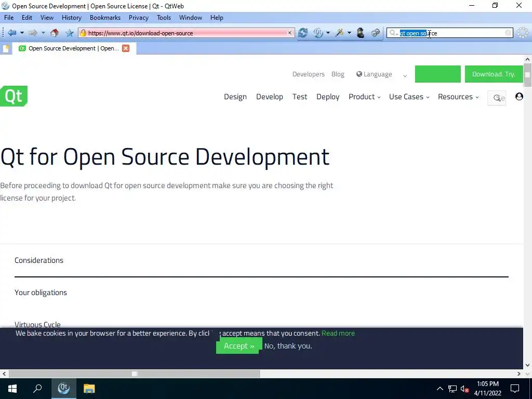This screenshot has height=399, width=532.
Task: Open the Developers link
Action: click(x=309, y=74)
